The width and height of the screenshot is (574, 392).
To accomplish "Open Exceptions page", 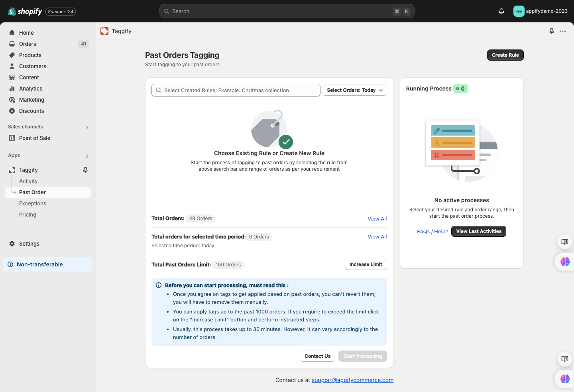I will point(33,203).
